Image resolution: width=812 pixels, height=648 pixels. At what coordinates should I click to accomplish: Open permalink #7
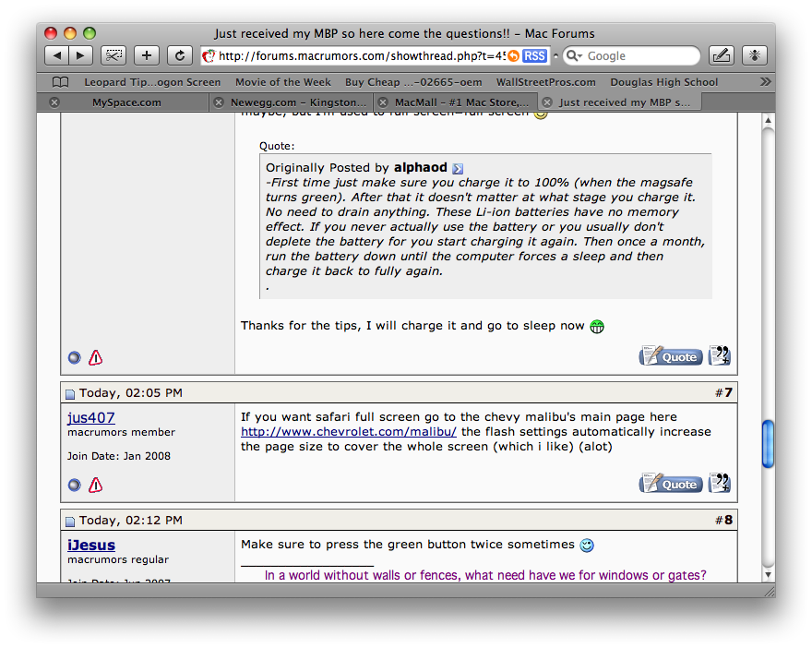728,392
